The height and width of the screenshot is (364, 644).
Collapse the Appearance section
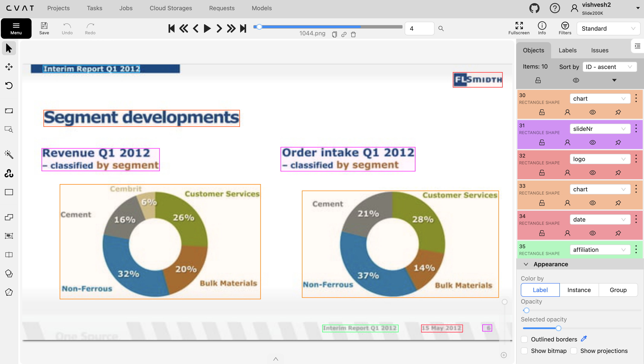(526, 264)
